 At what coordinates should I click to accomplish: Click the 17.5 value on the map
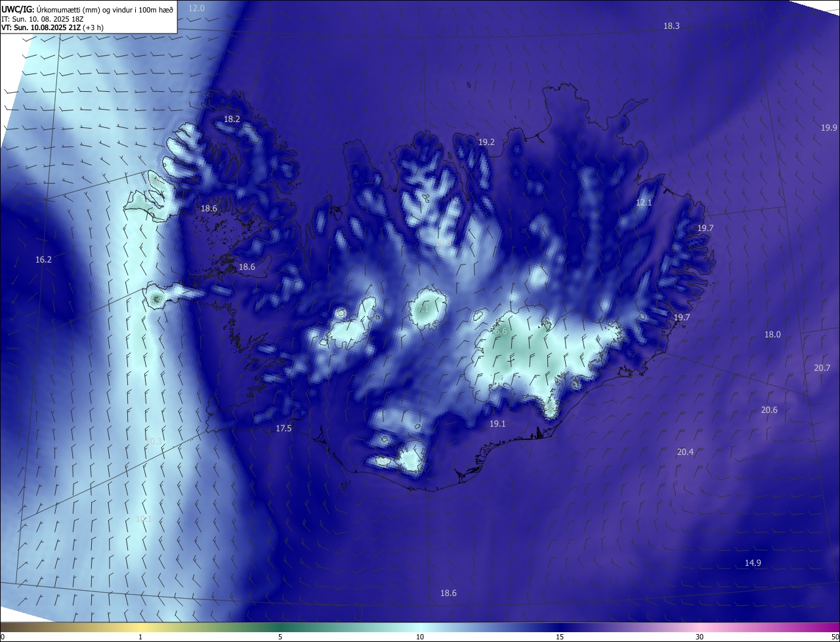tap(283, 429)
